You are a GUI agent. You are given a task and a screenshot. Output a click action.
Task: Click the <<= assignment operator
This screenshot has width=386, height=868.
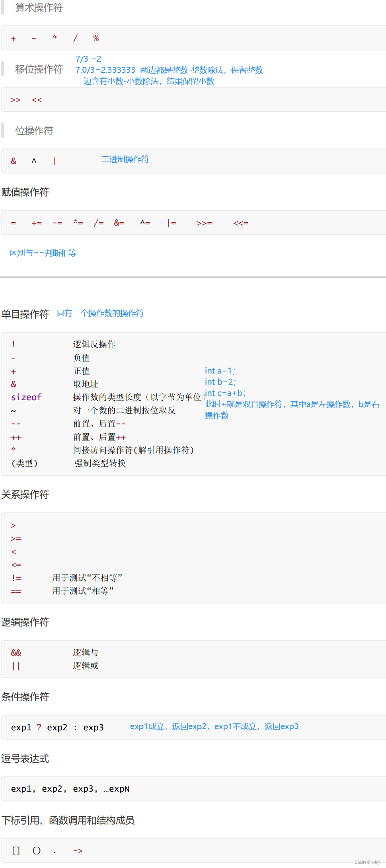pyautogui.click(x=241, y=223)
